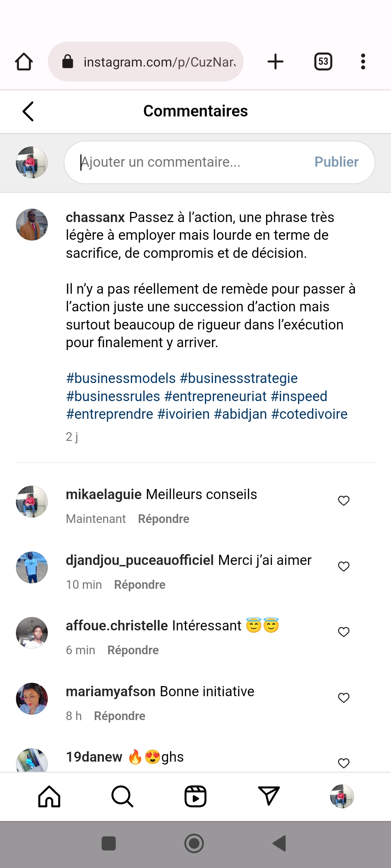Like mariamyafson's Bonne initiative comment
The height and width of the screenshot is (868, 391).
(344, 698)
